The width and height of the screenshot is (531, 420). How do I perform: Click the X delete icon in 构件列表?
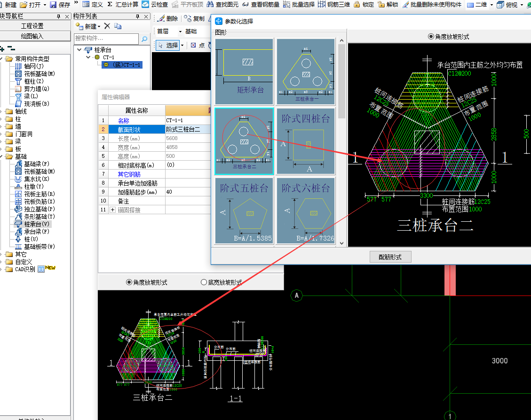[x=107, y=26]
